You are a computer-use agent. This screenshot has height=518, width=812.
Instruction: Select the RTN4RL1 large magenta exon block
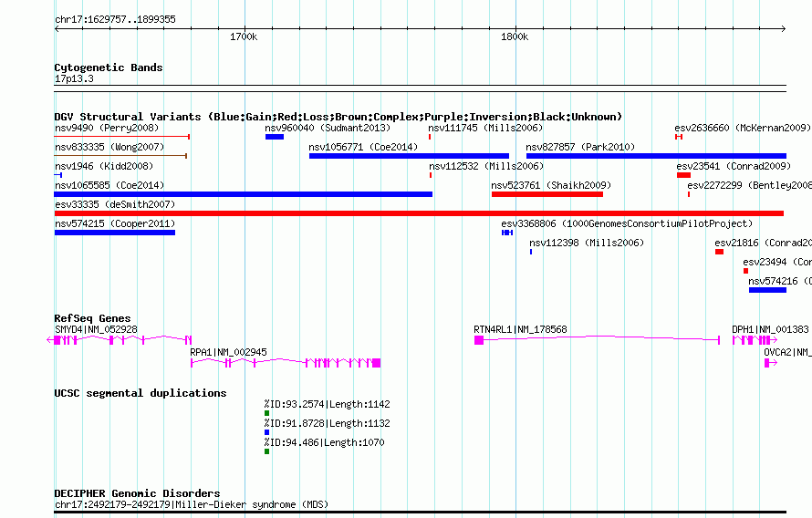pos(479,340)
